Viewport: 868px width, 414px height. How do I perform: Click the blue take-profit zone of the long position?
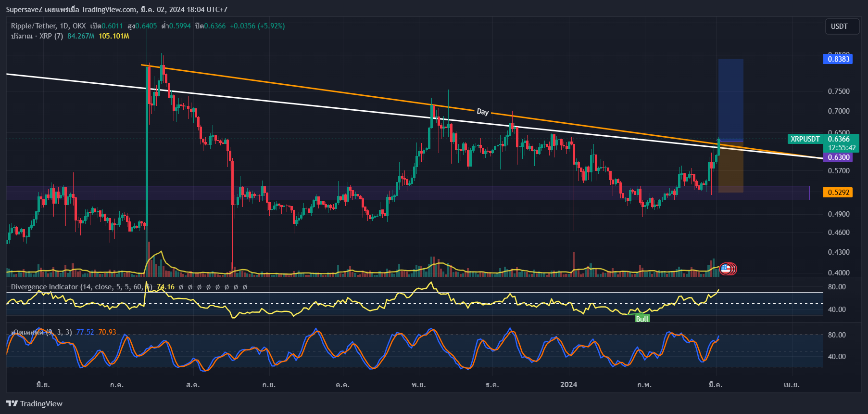731,100
